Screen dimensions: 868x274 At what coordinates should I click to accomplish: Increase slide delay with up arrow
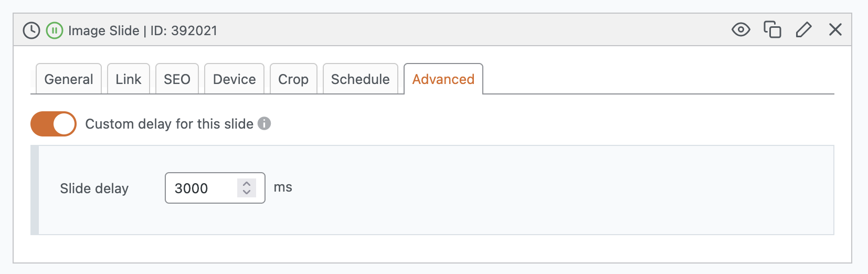pos(247,184)
